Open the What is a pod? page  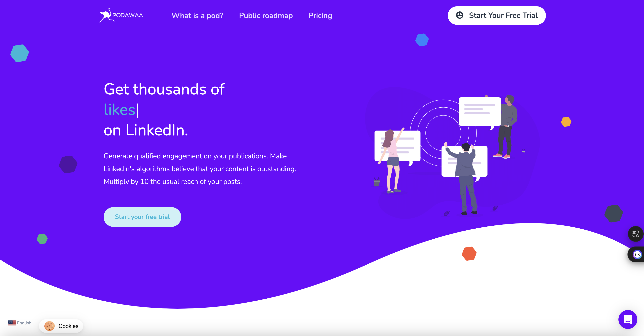[x=197, y=15]
